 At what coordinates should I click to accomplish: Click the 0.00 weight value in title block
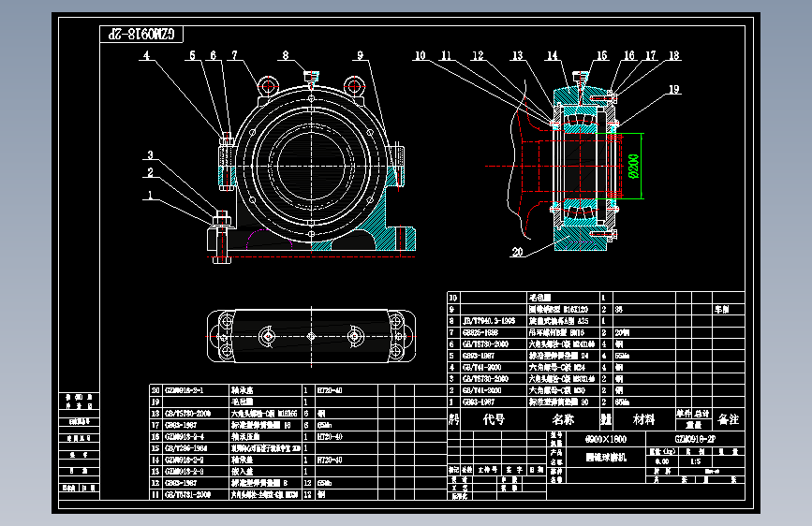662,461
